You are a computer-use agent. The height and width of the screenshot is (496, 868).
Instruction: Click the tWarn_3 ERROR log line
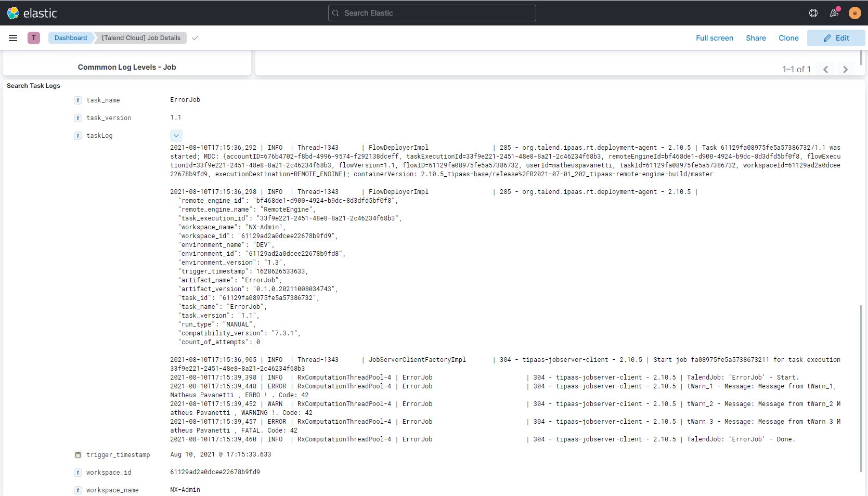tap(505, 426)
